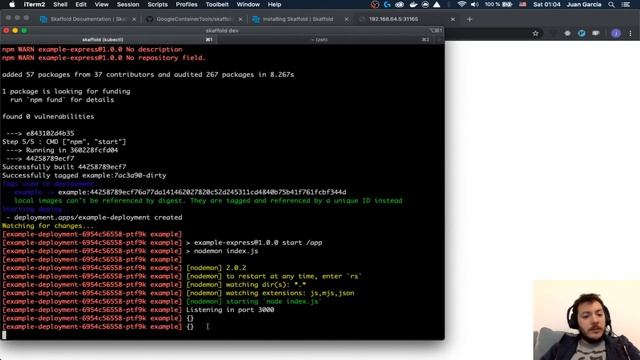Open the iTerm2 application menu

(34, 4)
